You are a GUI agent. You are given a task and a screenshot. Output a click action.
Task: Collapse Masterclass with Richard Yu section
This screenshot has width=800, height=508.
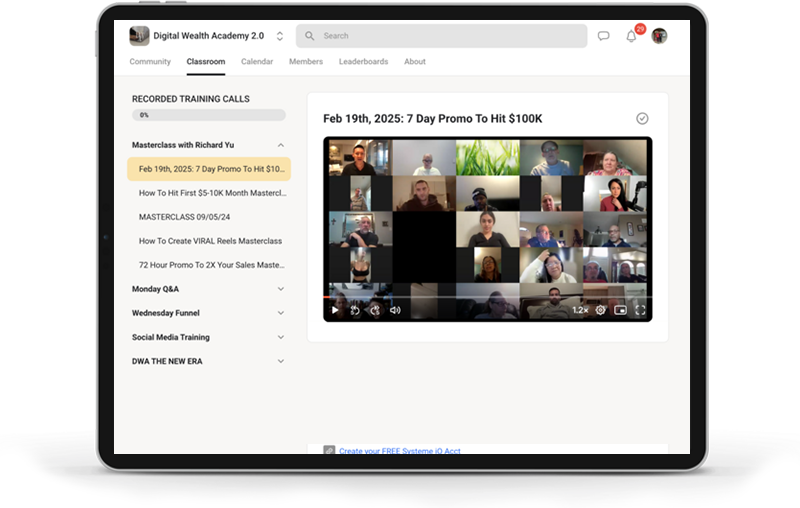coord(280,145)
